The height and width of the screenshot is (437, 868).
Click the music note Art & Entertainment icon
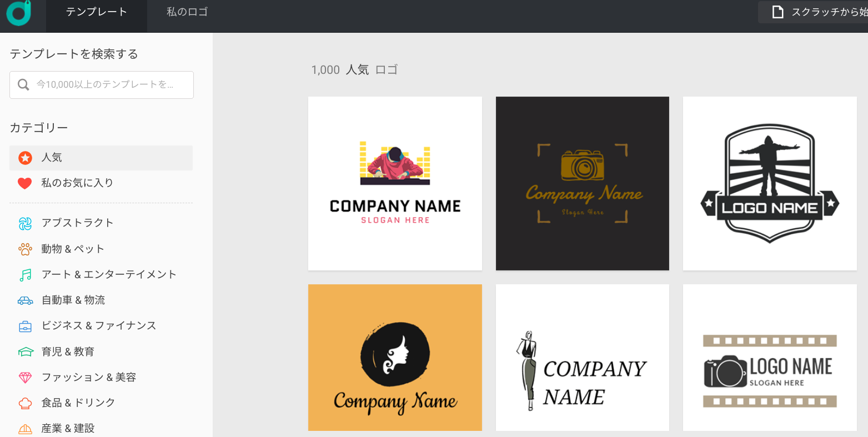click(25, 275)
